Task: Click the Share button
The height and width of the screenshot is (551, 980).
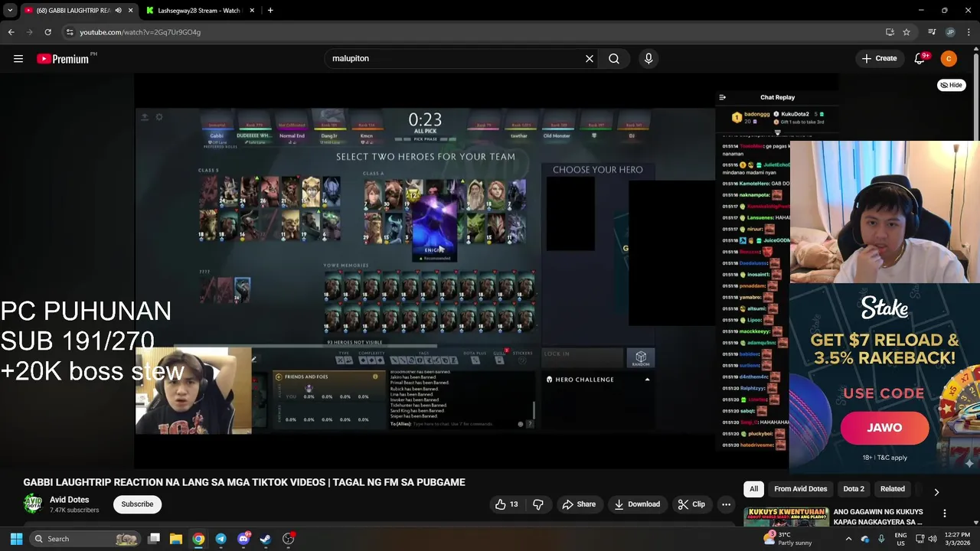Action: click(x=579, y=504)
